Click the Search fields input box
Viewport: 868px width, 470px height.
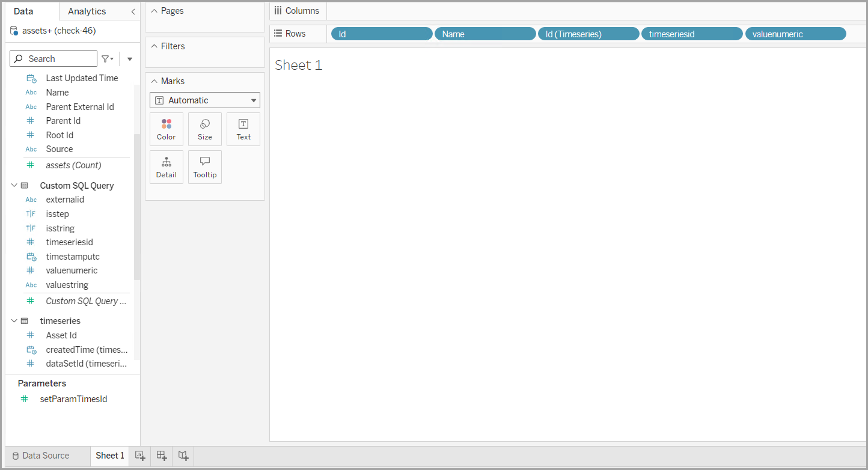point(60,59)
